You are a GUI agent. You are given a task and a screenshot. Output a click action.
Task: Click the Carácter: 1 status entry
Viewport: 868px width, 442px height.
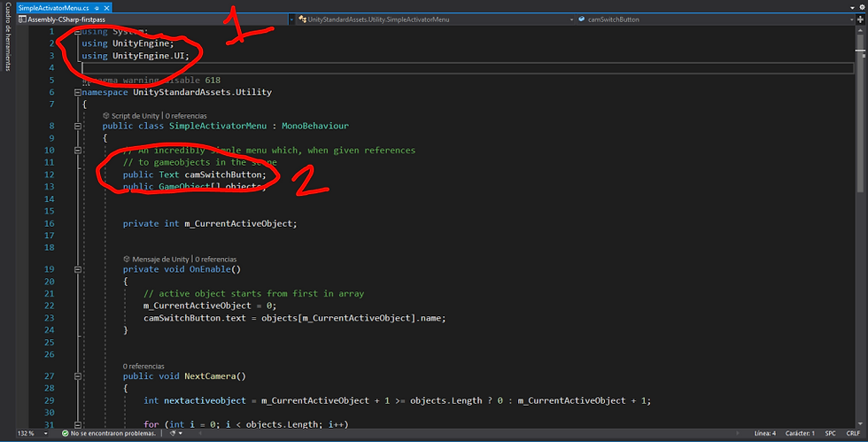(x=800, y=433)
